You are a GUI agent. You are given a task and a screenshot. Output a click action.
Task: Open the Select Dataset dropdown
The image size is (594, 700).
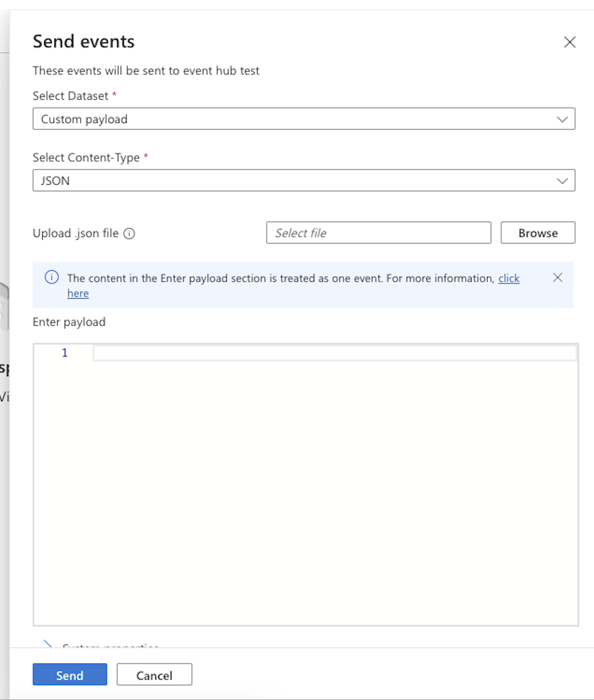[x=304, y=119]
